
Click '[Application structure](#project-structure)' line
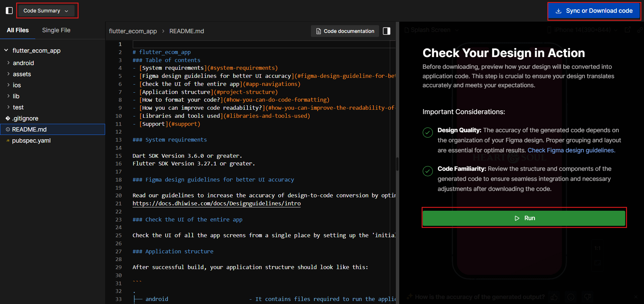[205, 92]
